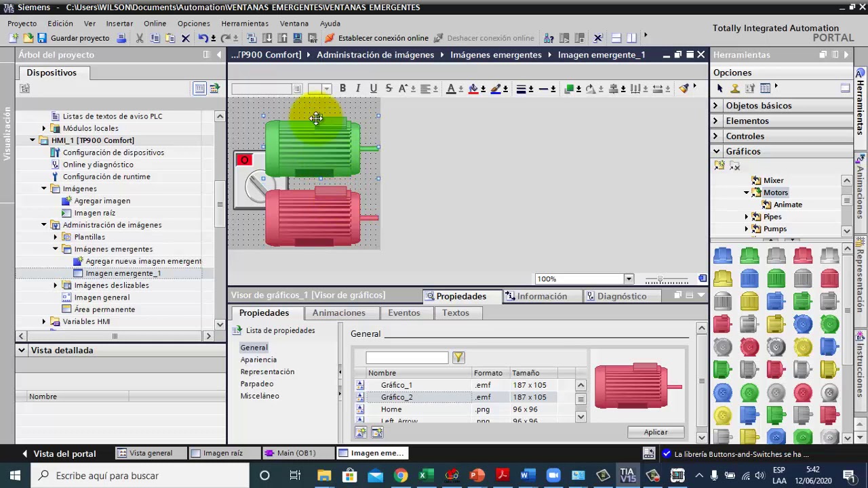868x488 pixels.
Task: Expand the Pumps graphics folder
Action: click(x=747, y=229)
